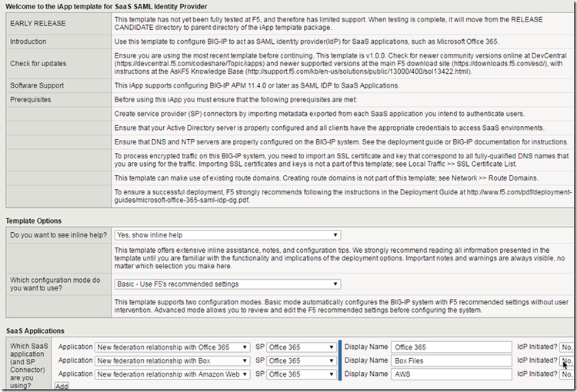Click the 'This template can make use of existing route domains' line
The height and width of the screenshot is (392, 577).
326,178
